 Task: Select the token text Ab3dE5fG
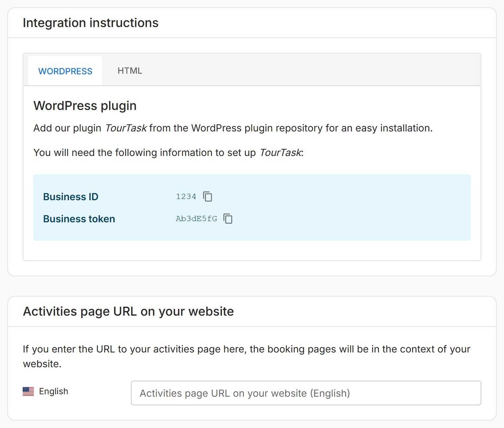[x=196, y=219]
